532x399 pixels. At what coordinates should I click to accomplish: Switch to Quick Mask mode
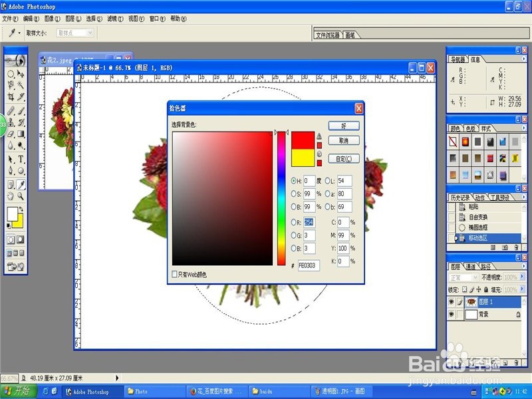pyautogui.click(x=21, y=239)
